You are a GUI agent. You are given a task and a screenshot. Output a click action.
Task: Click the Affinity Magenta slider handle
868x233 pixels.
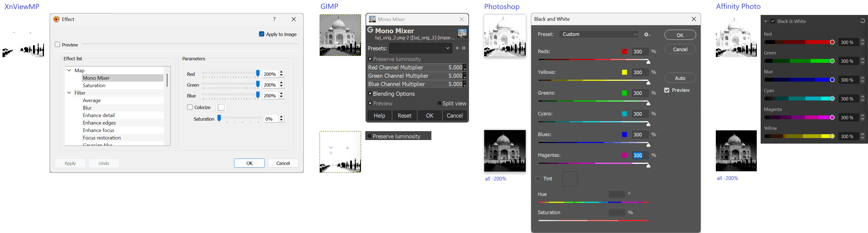(x=832, y=117)
